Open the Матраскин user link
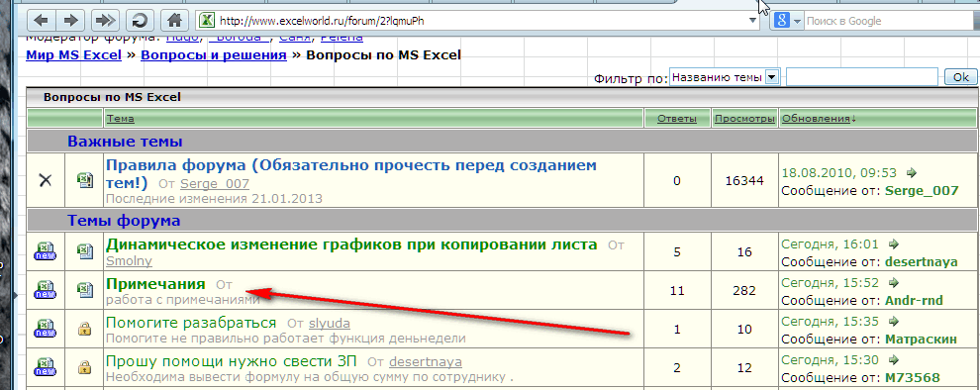980x390 pixels. click(922, 340)
